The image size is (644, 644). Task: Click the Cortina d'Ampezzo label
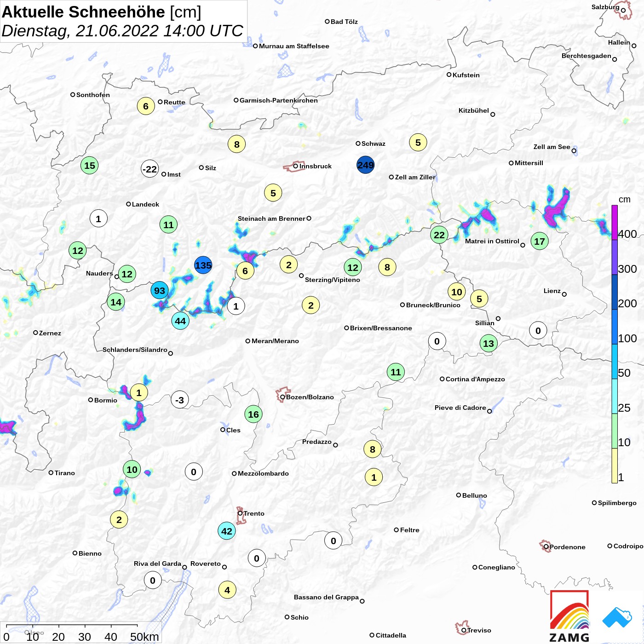[475, 379]
